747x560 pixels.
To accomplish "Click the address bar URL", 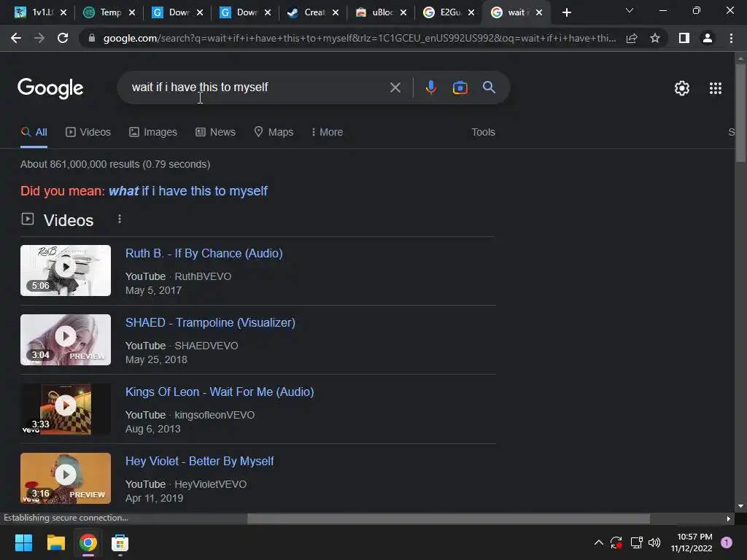I will (x=359, y=38).
